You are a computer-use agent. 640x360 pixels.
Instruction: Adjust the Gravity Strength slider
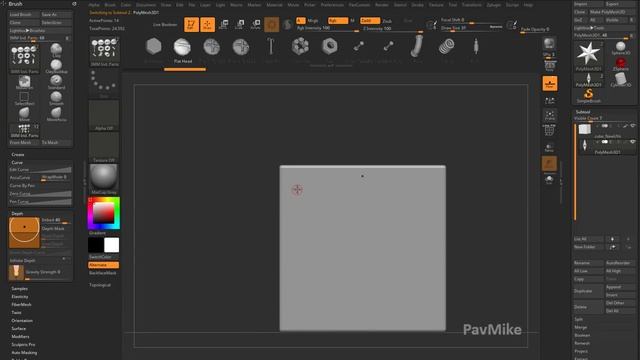pyautogui.click(x=48, y=273)
